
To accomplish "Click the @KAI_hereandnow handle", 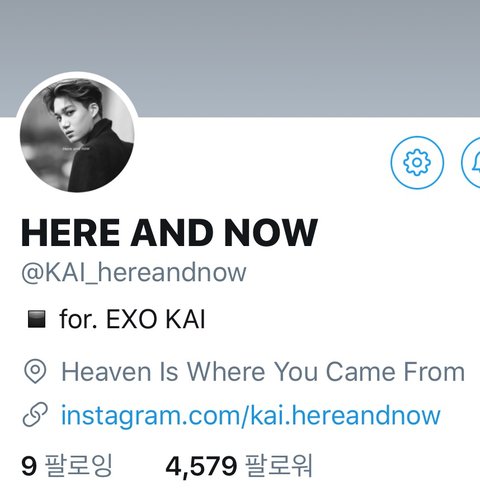I will [133, 272].
